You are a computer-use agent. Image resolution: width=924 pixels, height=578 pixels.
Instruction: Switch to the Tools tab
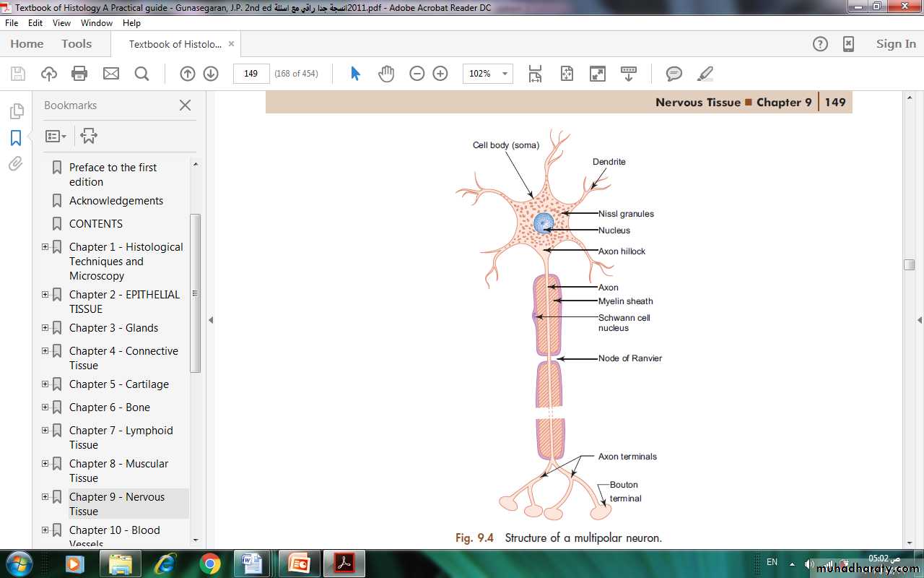pyautogui.click(x=77, y=44)
